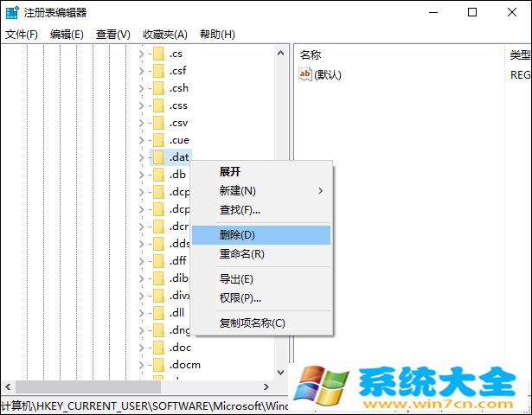Image resolution: width=532 pixels, height=415 pixels.
Task: Open the 文件(F) menu
Action: click(x=22, y=35)
